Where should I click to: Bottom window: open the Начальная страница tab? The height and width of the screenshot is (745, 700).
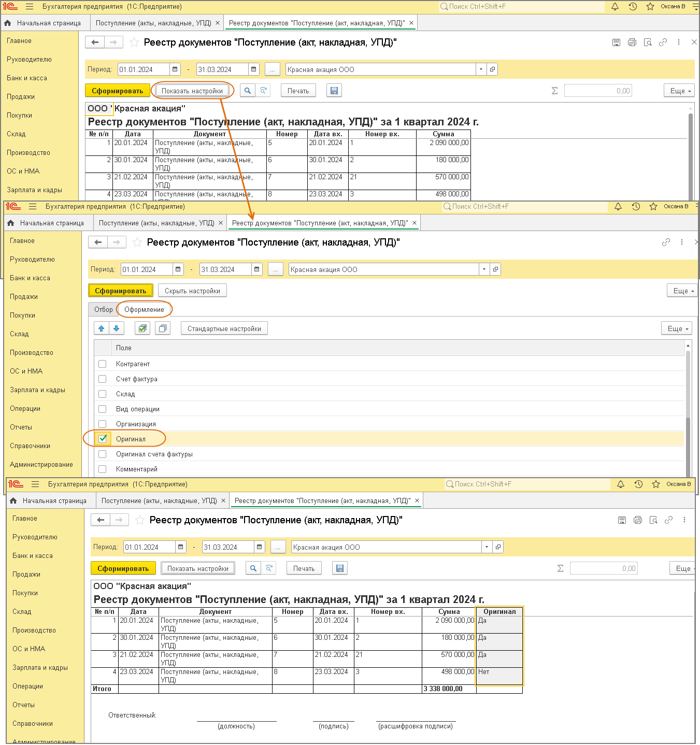coord(49,501)
